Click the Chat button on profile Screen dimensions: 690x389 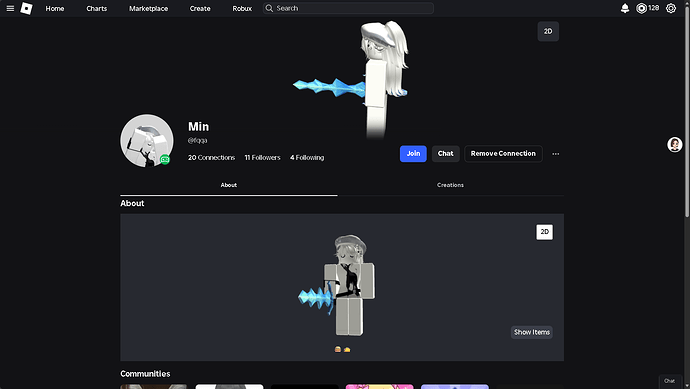(445, 154)
